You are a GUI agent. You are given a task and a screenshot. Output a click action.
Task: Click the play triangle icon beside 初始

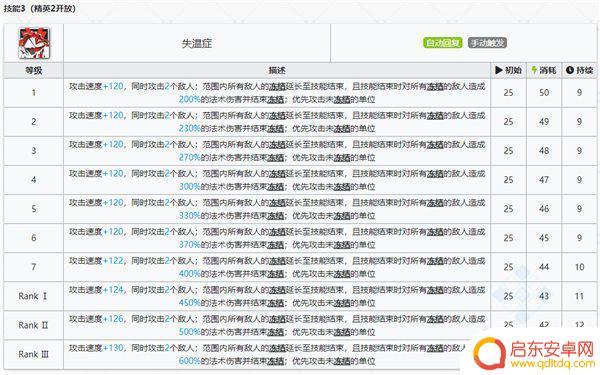point(499,70)
